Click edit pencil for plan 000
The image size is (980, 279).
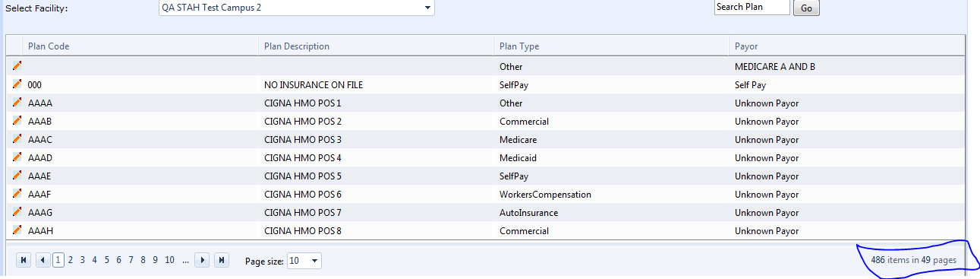(17, 84)
